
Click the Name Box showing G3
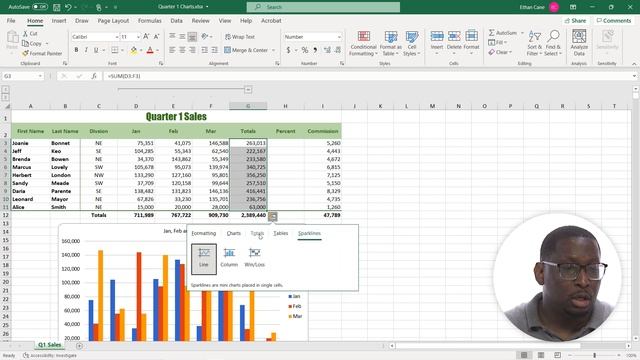[x=22, y=76]
